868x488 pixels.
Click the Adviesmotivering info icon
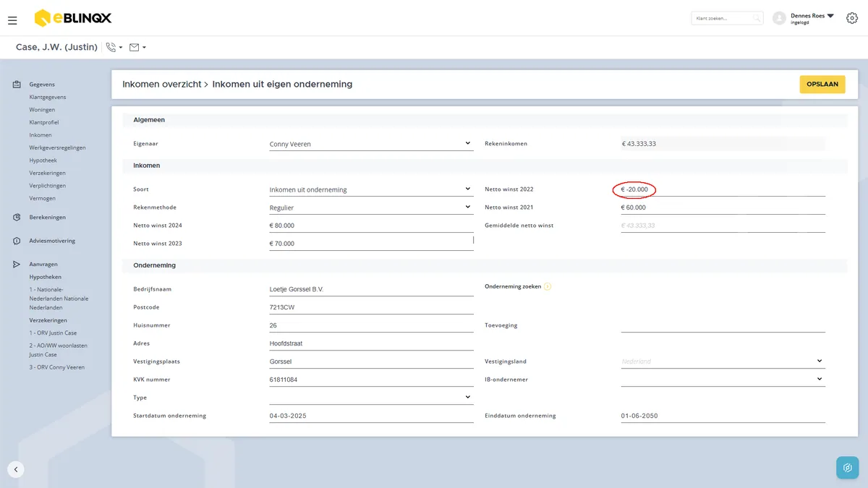pyautogui.click(x=17, y=241)
